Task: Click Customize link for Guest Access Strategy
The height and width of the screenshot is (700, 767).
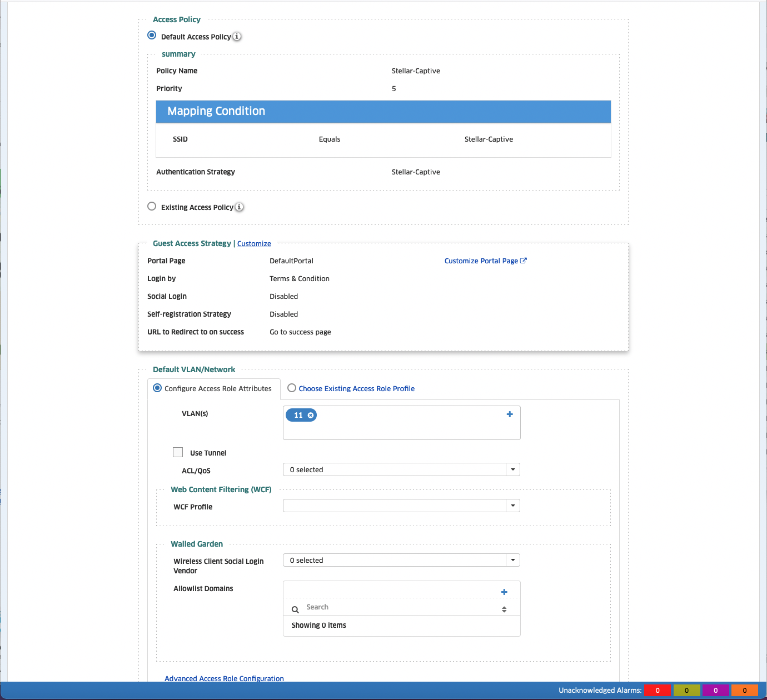Action: [254, 244]
